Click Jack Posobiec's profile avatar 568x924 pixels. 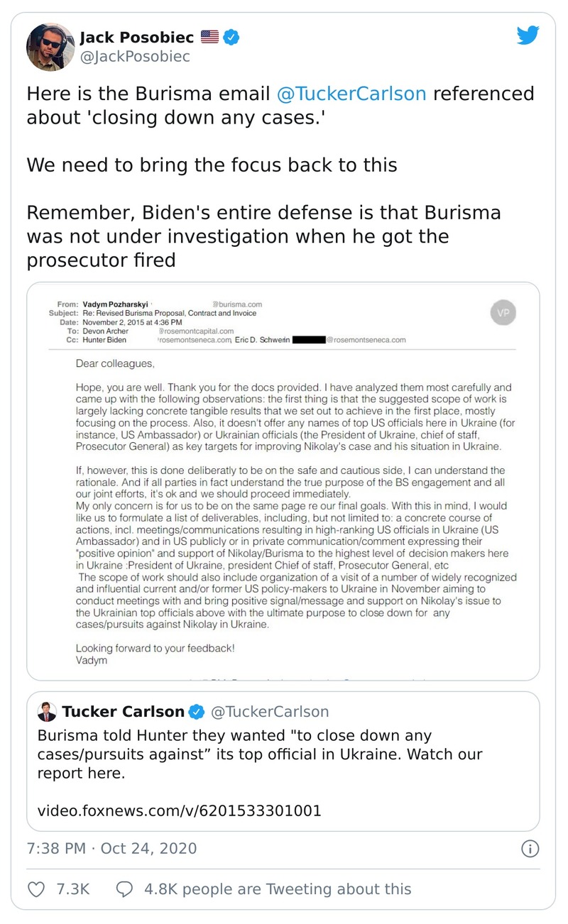click(x=50, y=47)
